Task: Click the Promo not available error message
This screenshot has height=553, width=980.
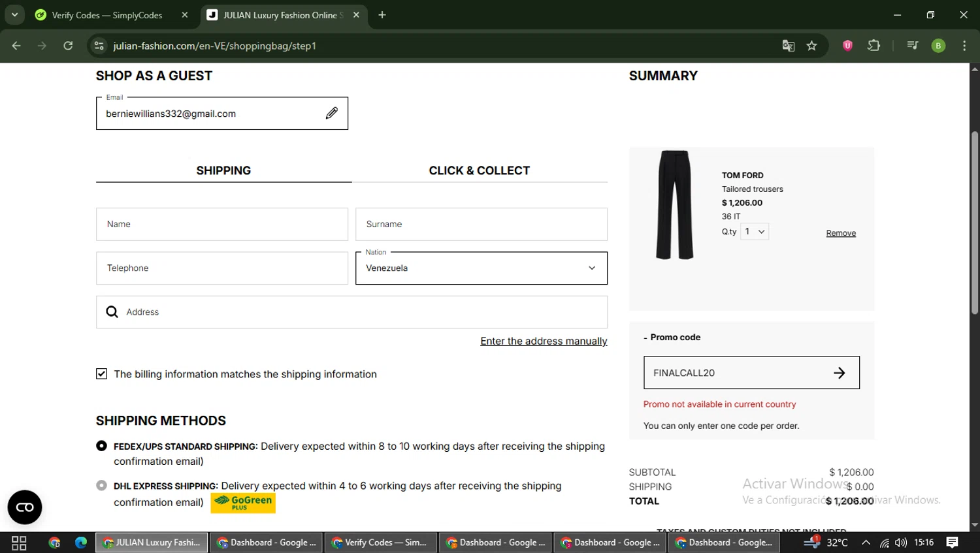Action: pos(719,404)
